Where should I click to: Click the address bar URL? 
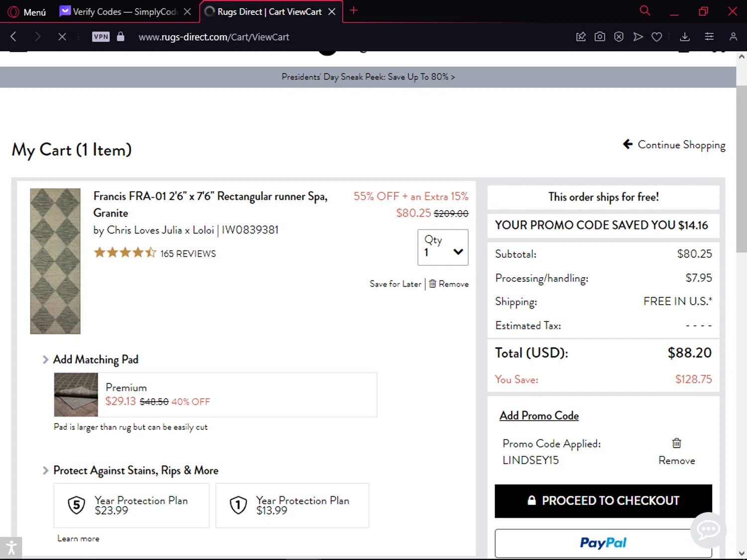pos(214,37)
